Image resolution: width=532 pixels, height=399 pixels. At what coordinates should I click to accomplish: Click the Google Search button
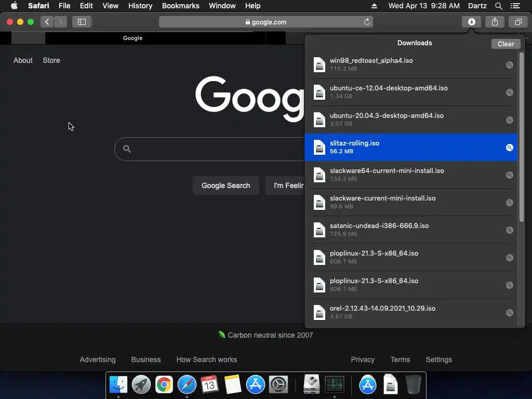pos(225,185)
